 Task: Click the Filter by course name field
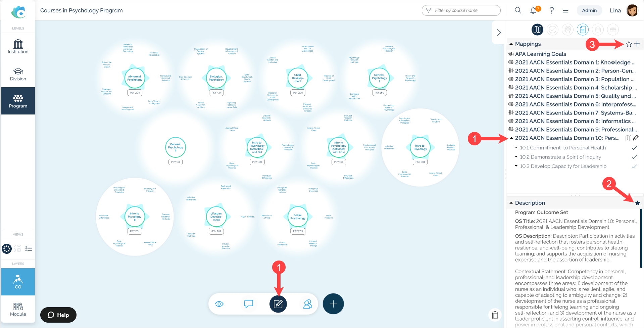pos(461,10)
